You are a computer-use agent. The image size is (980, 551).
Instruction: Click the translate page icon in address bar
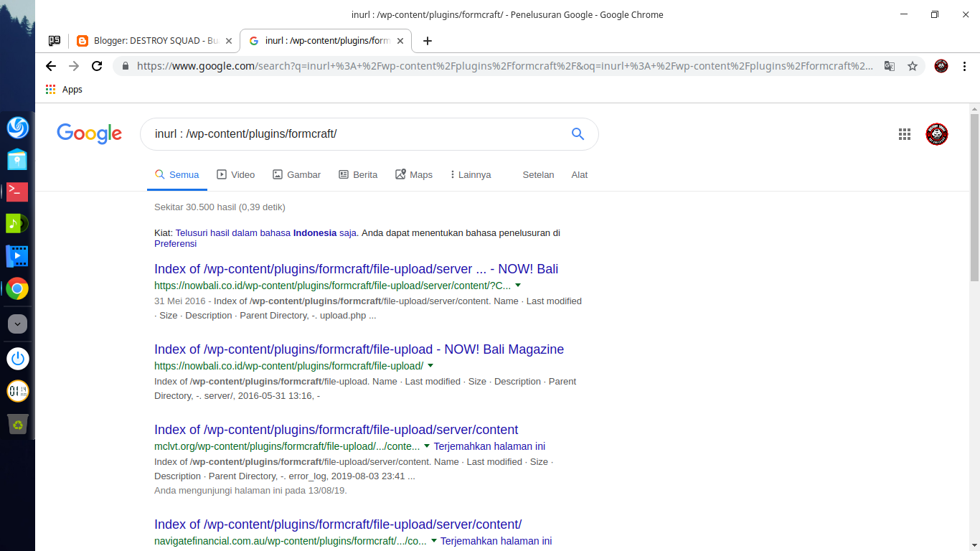click(x=890, y=66)
